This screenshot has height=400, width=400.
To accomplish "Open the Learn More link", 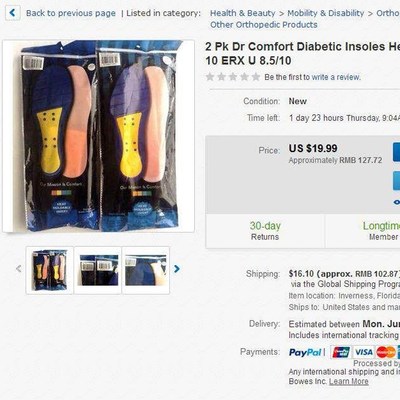I will [x=349, y=381].
